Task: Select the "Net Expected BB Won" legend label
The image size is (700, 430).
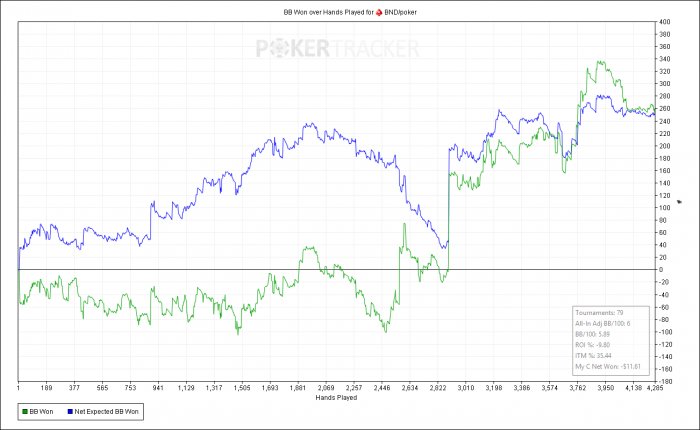Action: click(x=106, y=412)
